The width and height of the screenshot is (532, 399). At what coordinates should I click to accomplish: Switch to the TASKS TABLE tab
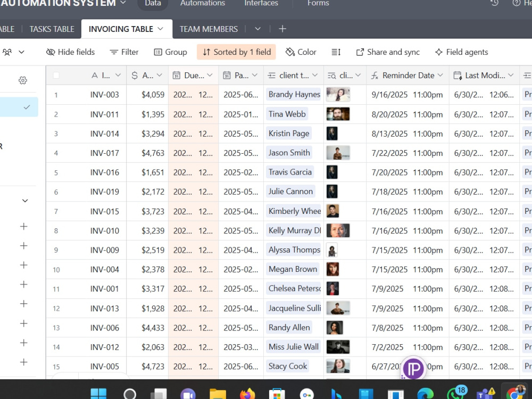pyautogui.click(x=52, y=29)
